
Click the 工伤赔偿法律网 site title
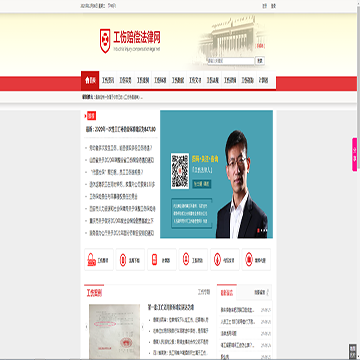137,37
